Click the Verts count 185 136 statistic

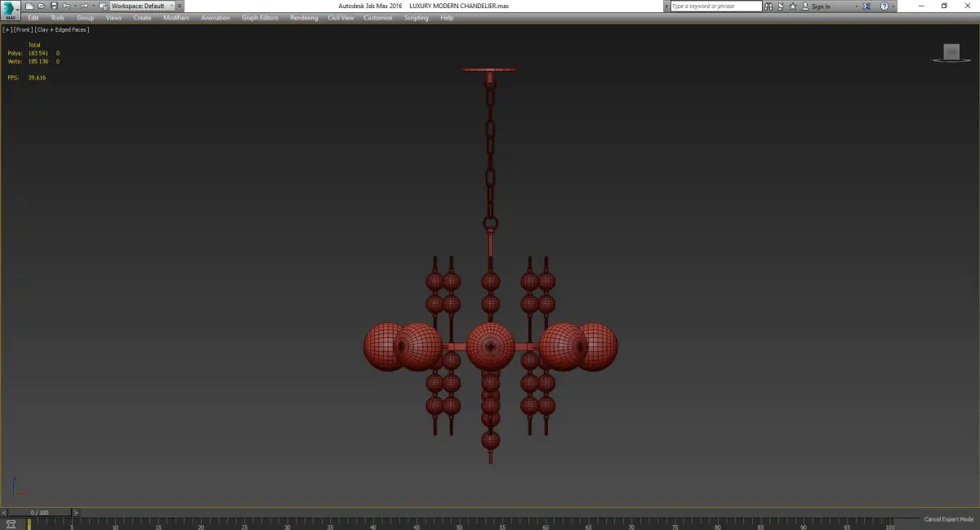tap(38, 61)
